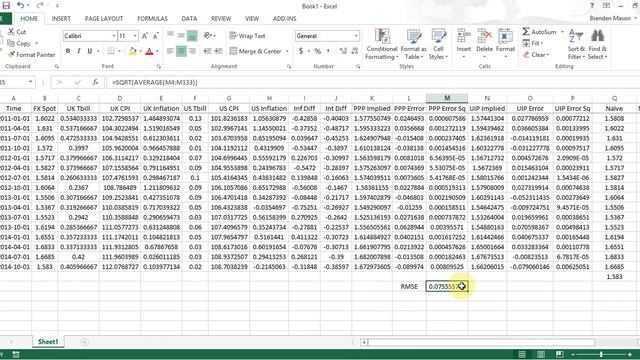
Task: Open the FORMULAS ribbon tab
Action: click(152, 18)
